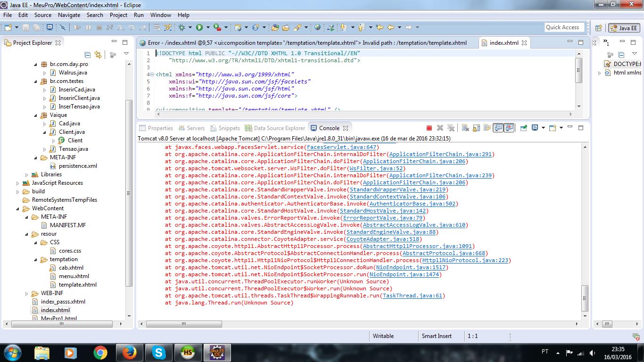Click Last Edit Location arrow icon
The width and height of the screenshot is (644, 362).
tap(379, 27)
